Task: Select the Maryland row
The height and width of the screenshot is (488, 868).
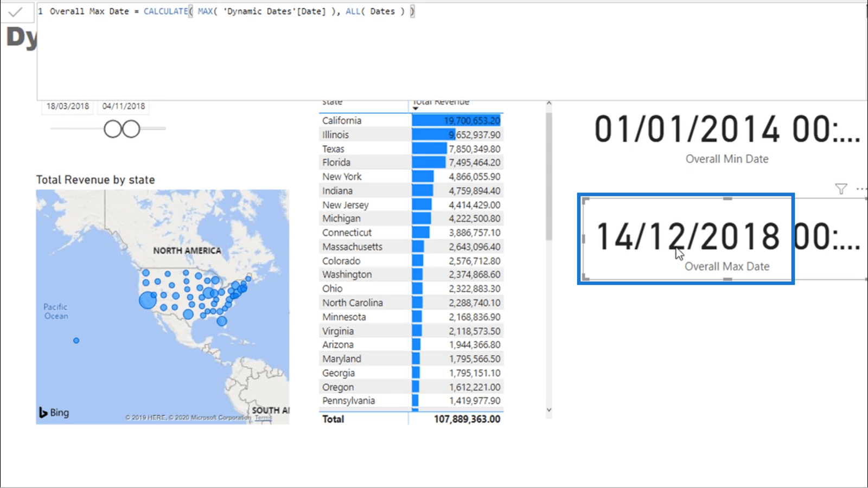Action: pos(411,359)
